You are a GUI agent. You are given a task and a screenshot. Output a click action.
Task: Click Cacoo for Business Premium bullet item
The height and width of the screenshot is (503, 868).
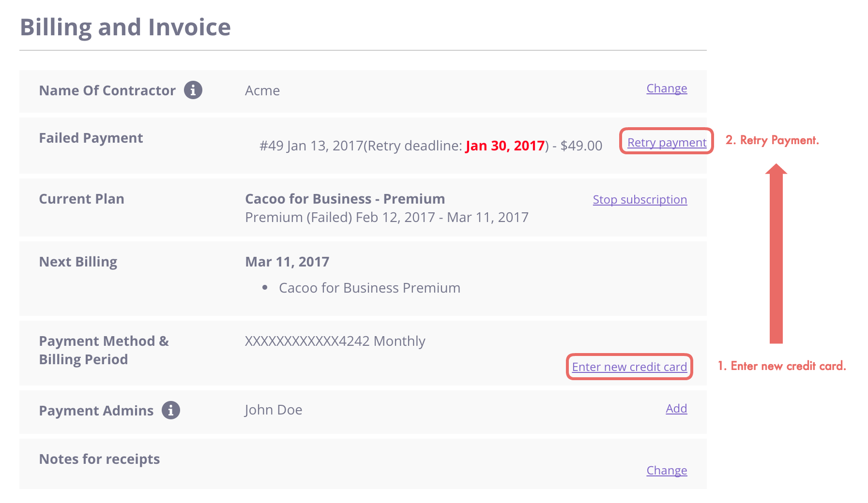pos(369,288)
